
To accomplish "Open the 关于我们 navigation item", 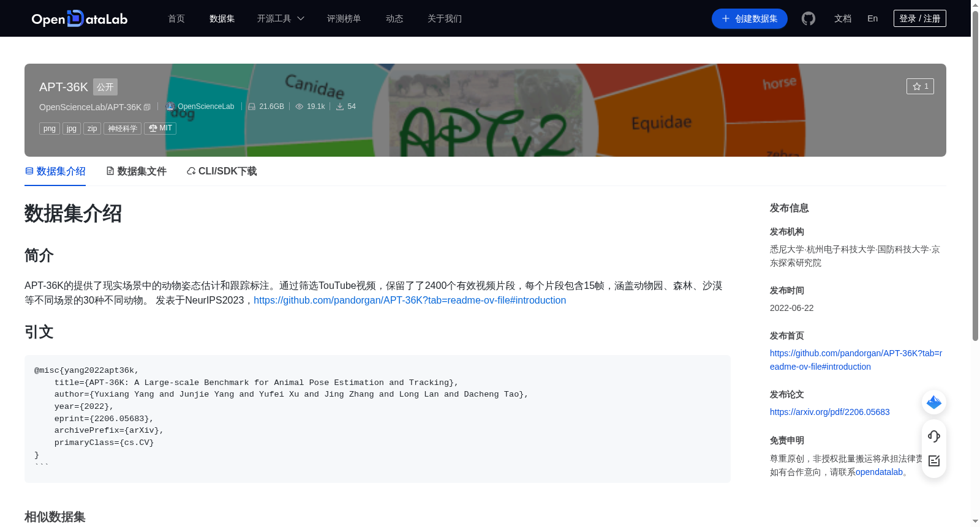I will 445,18.
